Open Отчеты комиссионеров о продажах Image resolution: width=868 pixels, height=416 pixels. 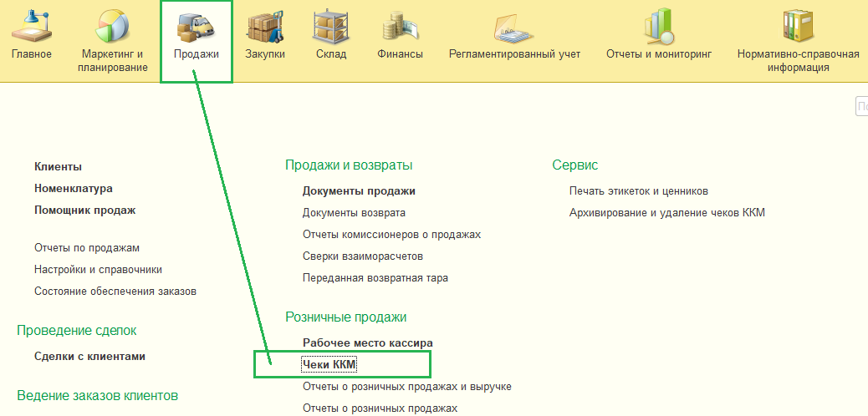[392, 235]
